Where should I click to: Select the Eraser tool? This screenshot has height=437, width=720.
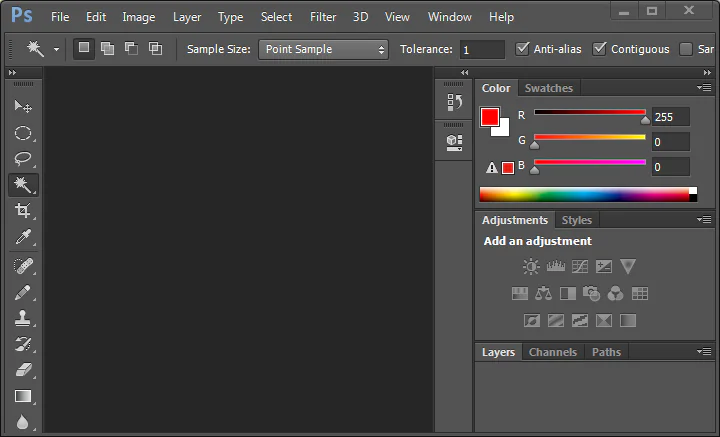(x=23, y=370)
